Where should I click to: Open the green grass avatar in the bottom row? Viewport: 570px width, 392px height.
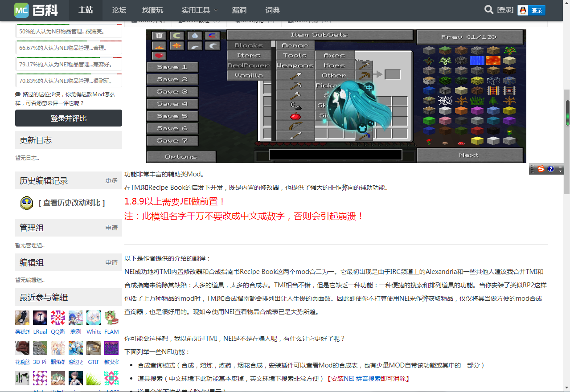click(x=94, y=378)
